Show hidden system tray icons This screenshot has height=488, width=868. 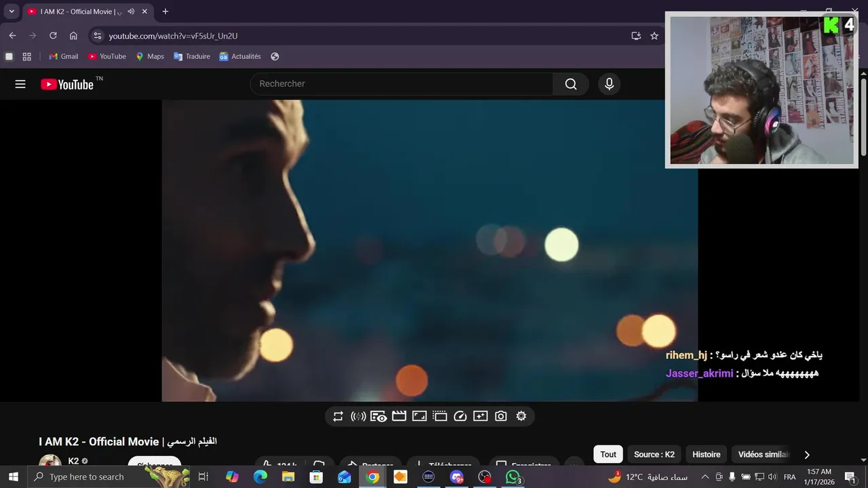pos(705,477)
